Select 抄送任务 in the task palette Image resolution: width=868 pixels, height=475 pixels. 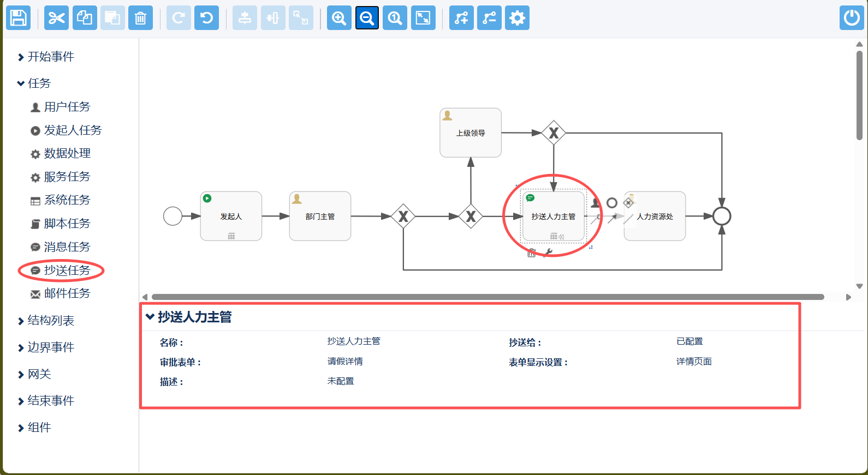coord(67,270)
